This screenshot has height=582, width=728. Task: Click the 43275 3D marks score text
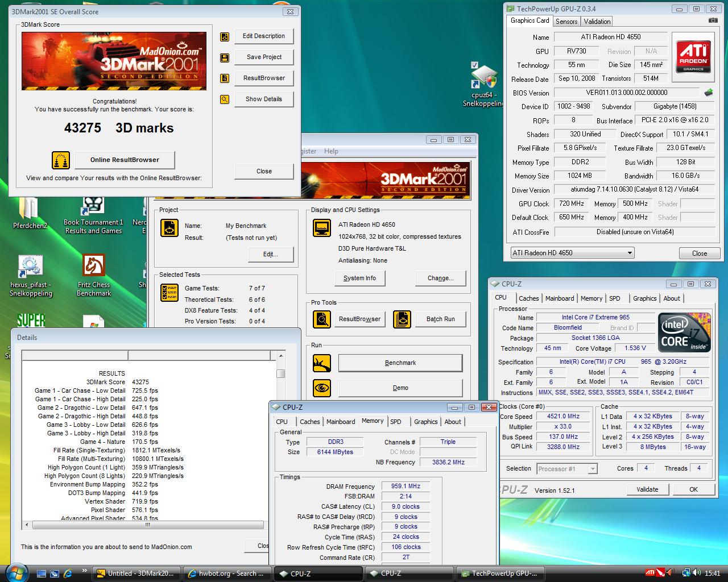click(x=119, y=128)
